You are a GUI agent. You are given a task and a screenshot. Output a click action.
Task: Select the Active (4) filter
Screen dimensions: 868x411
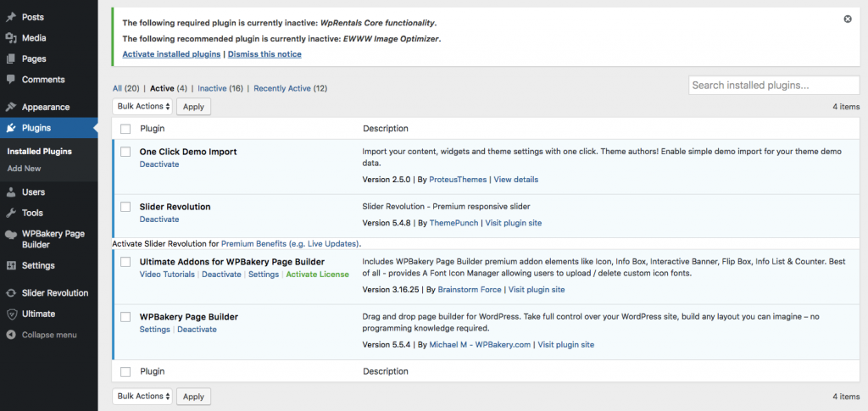169,88
